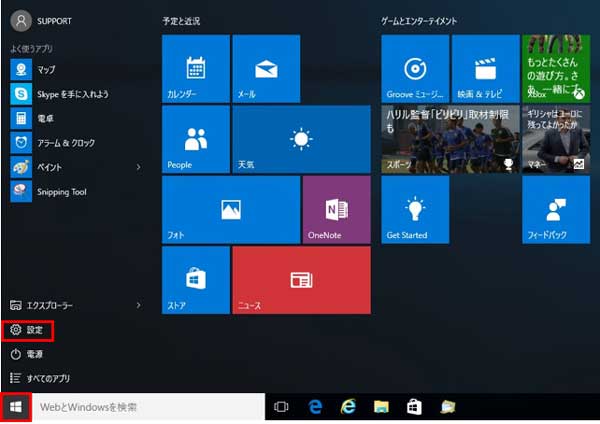Viewport: 600px width, 424px height.
Task: Show すべてのアプリ all apps list
Action: tap(40, 378)
